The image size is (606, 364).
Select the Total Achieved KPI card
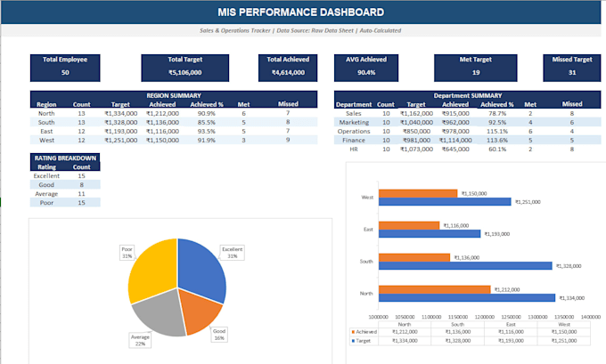[288, 68]
